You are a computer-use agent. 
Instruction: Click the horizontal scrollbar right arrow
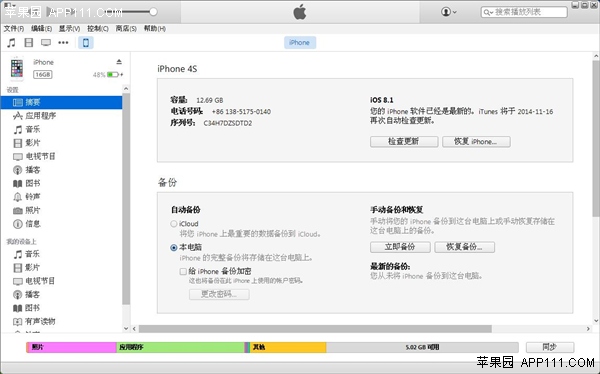click(x=588, y=328)
